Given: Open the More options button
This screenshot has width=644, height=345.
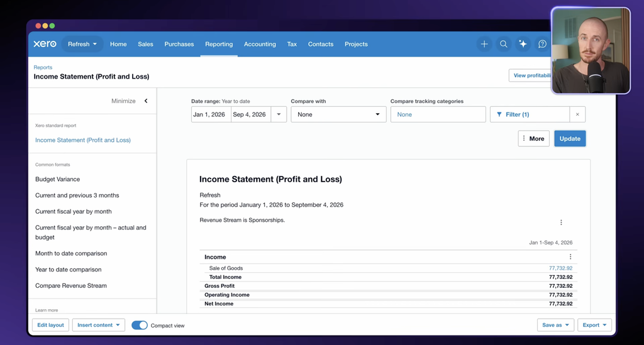Looking at the screenshot, I should (533, 139).
